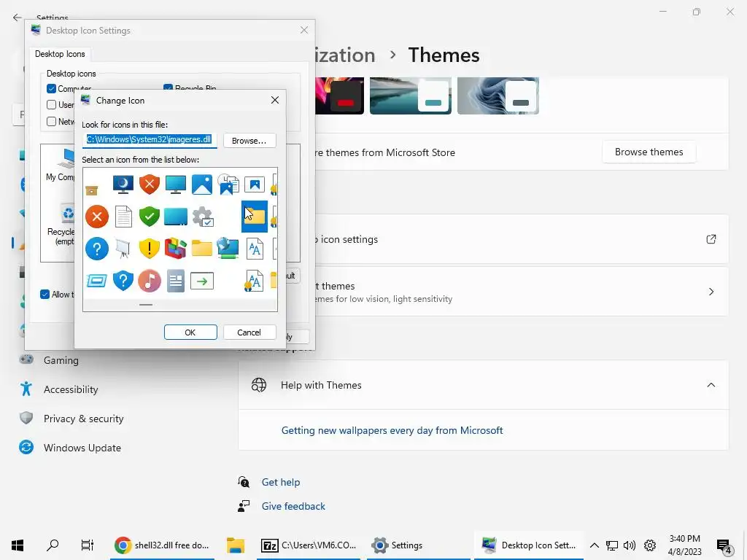The image size is (747, 560).
Task: Pick the font file with badge icon
Action: pos(253,281)
